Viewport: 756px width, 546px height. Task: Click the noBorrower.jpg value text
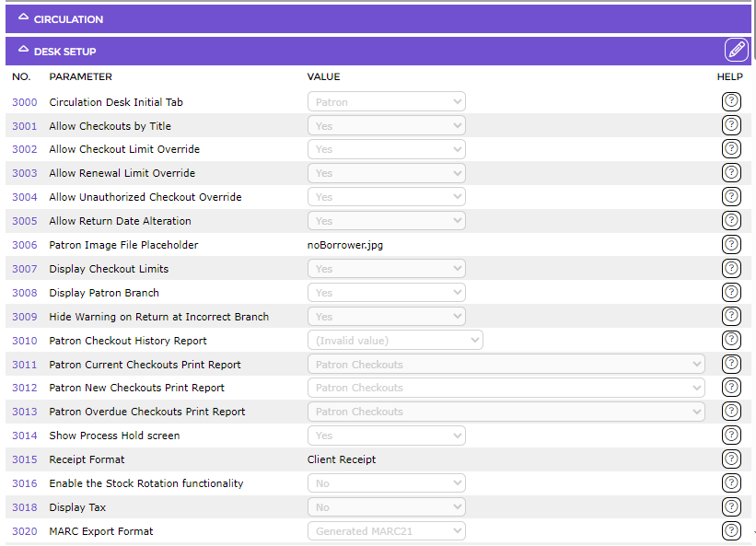tap(345, 245)
